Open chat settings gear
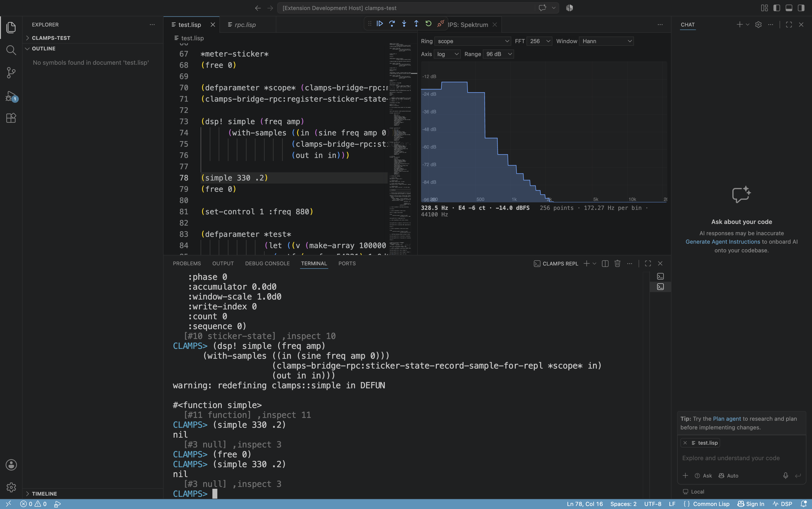The height and width of the screenshot is (509, 812). pos(758,25)
